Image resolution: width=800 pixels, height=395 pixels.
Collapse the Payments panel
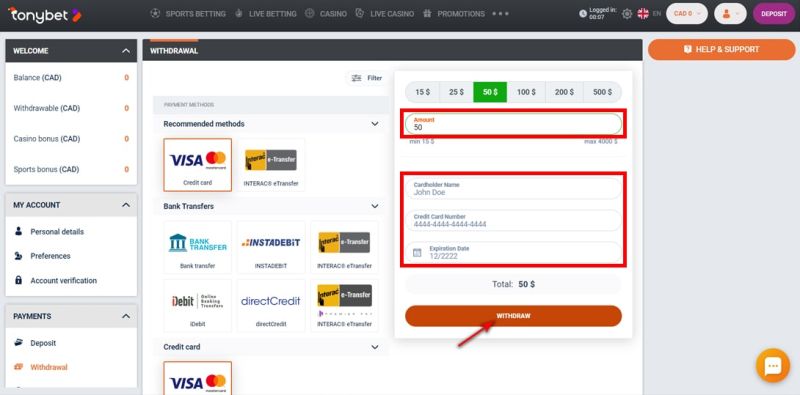tap(126, 316)
